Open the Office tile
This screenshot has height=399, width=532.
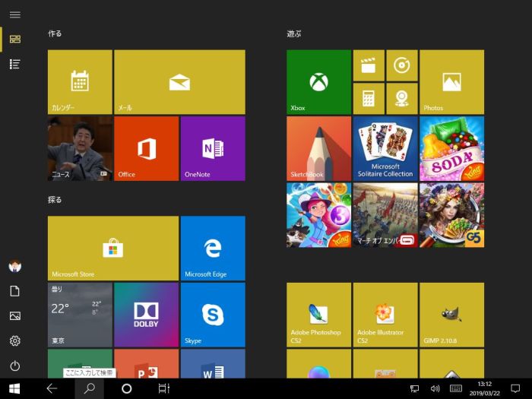point(147,148)
